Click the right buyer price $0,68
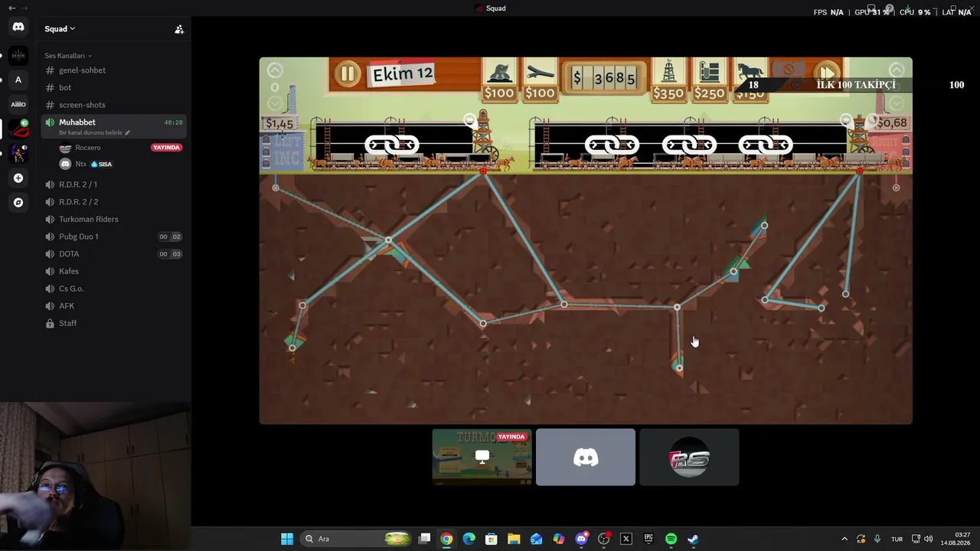 tap(892, 122)
